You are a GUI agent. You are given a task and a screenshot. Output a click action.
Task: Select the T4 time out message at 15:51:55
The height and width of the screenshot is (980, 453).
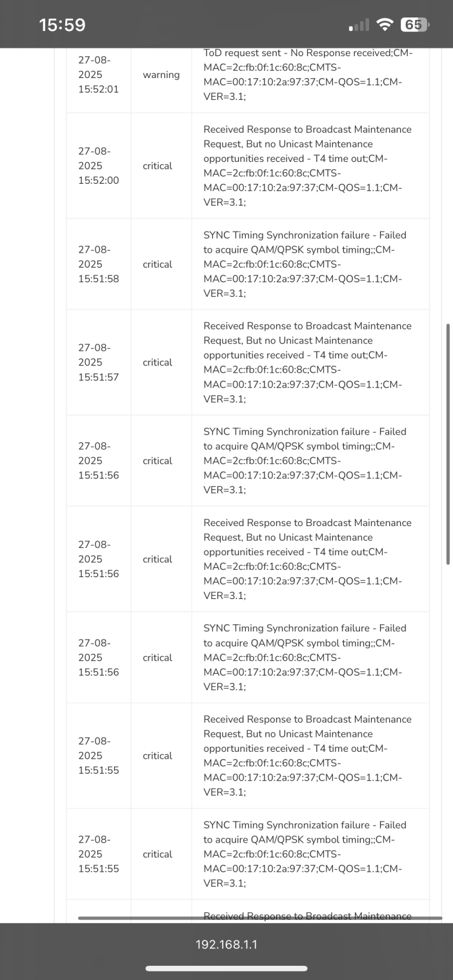pyautogui.click(x=308, y=756)
